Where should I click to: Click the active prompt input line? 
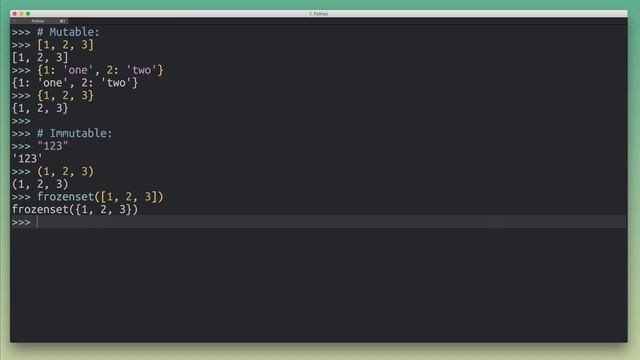pos(319,222)
